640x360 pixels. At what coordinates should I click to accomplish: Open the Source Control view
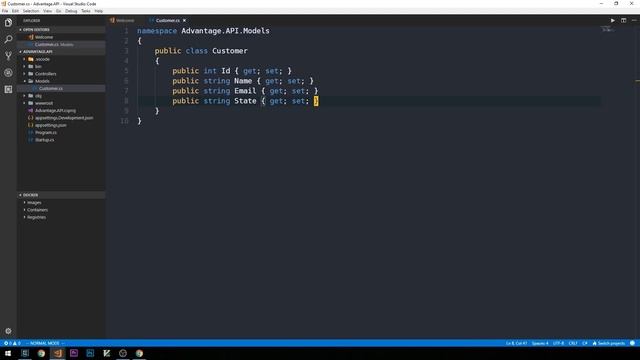tap(8, 56)
